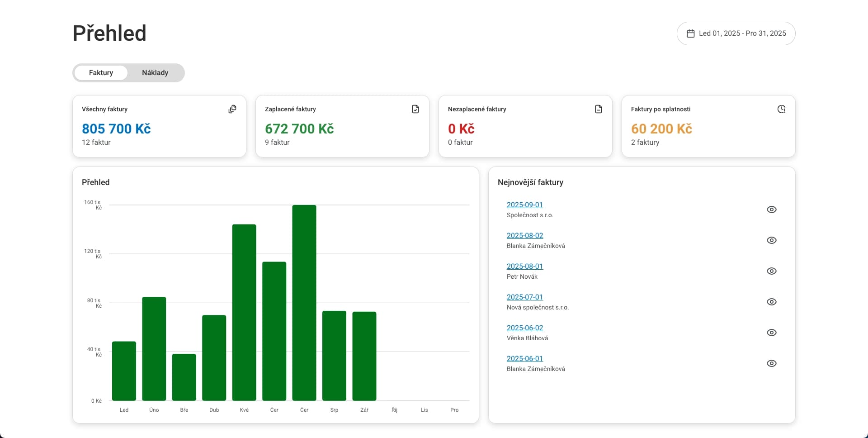Show Nová společnost s.r.o. invoice eye icon
Screen dimensions: 868x438
click(772, 302)
